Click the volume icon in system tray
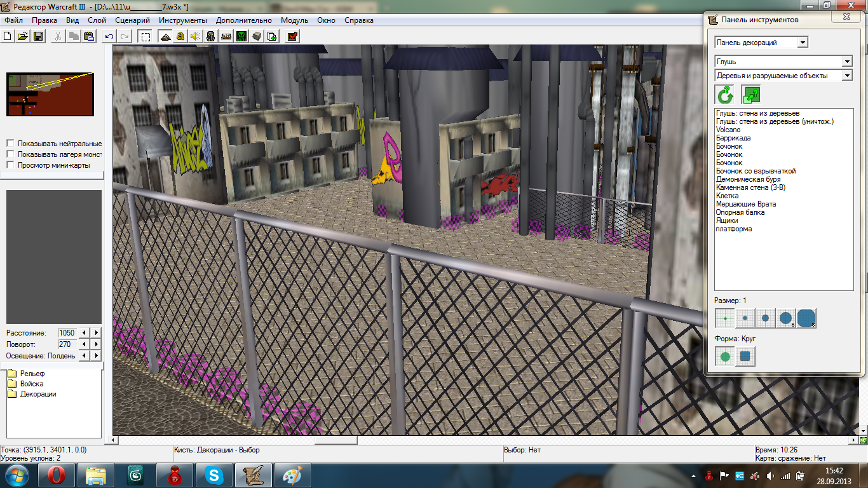This screenshot has width=868, height=488. pyautogui.click(x=771, y=476)
